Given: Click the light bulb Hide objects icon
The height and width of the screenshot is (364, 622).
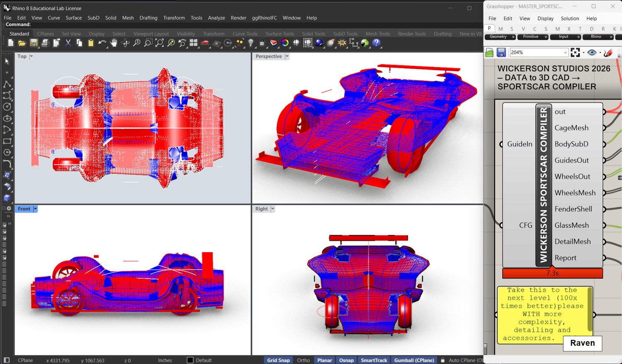Looking at the screenshot, I should 251,43.
